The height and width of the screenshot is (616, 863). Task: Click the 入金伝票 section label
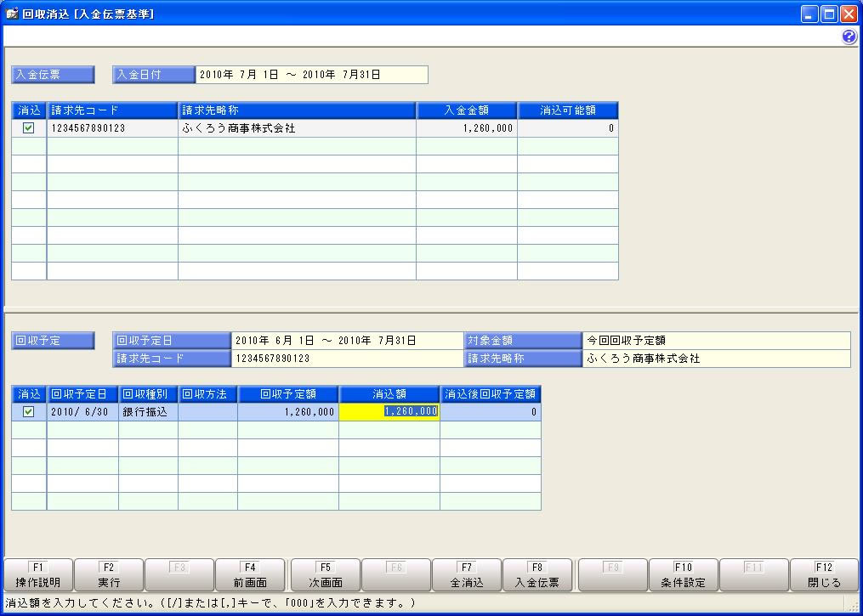(53, 75)
